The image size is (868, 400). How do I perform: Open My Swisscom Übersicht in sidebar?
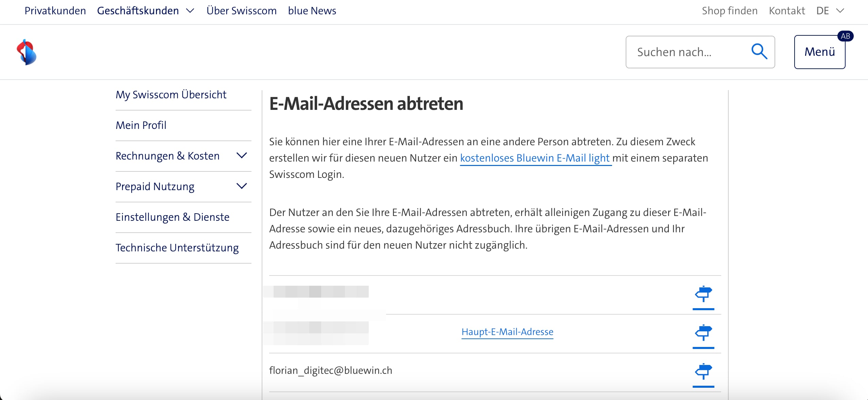point(171,95)
